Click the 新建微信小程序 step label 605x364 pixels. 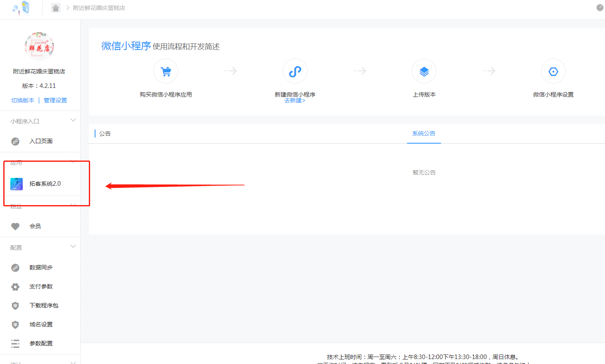coord(295,95)
